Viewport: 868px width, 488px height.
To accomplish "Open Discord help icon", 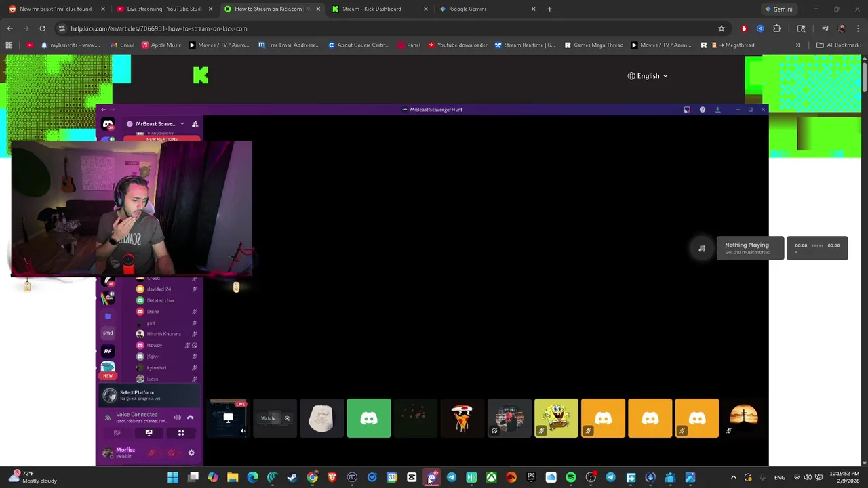I will click(703, 110).
